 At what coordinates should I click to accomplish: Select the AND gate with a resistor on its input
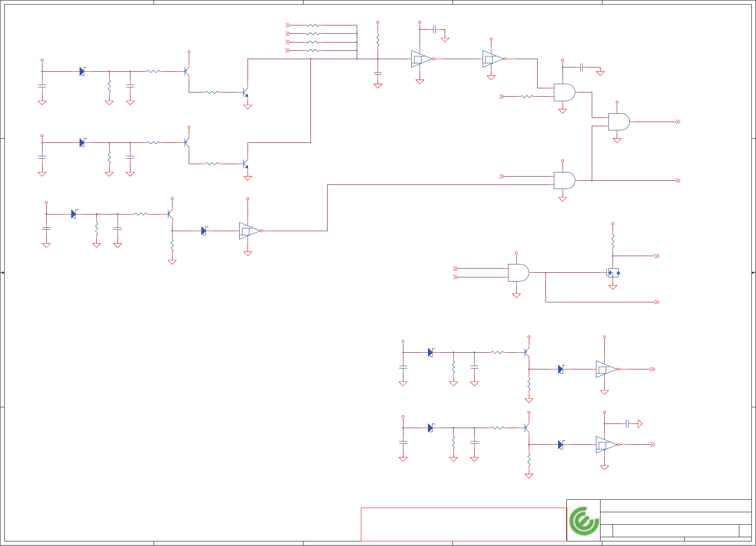564,92
